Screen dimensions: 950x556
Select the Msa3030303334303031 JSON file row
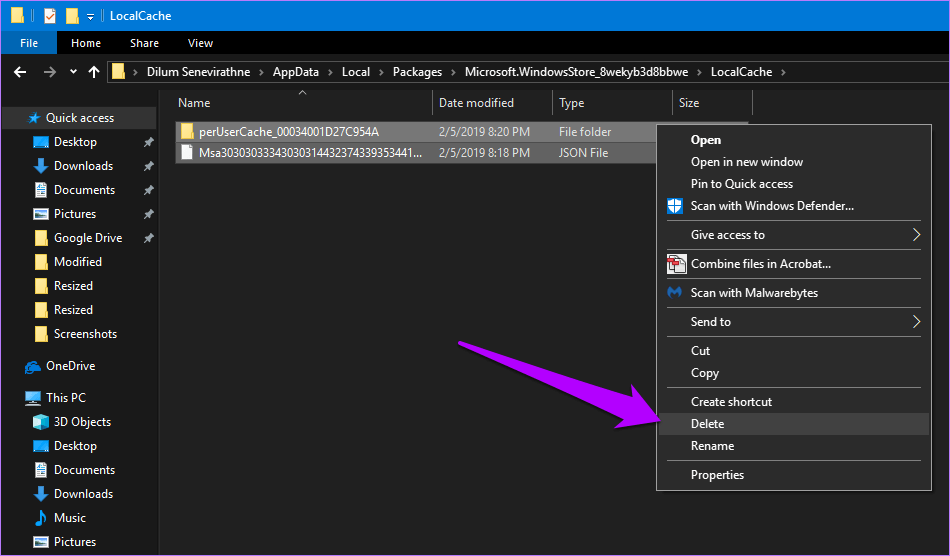[416, 153]
